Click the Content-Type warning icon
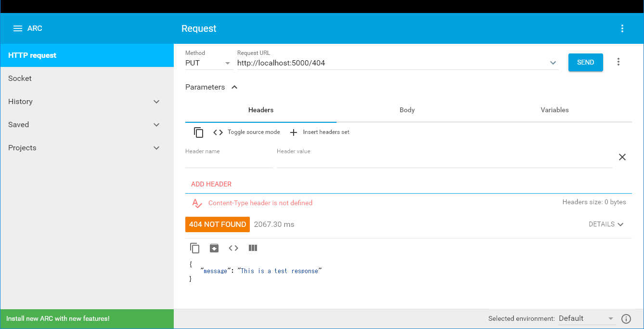The width and height of the screenshot is (644, 329). [x=197, y=203]
